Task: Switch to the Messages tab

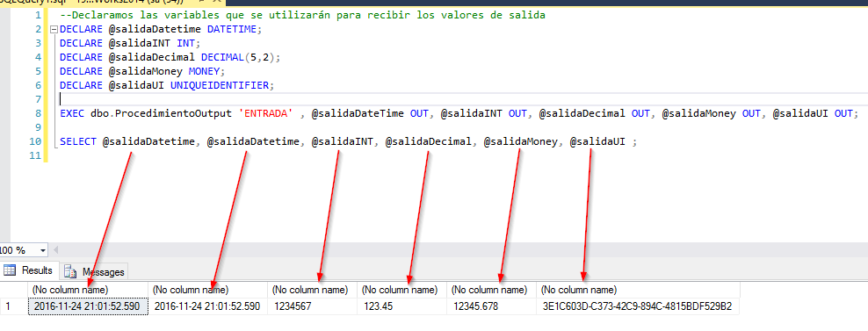Action: point(95,272)
